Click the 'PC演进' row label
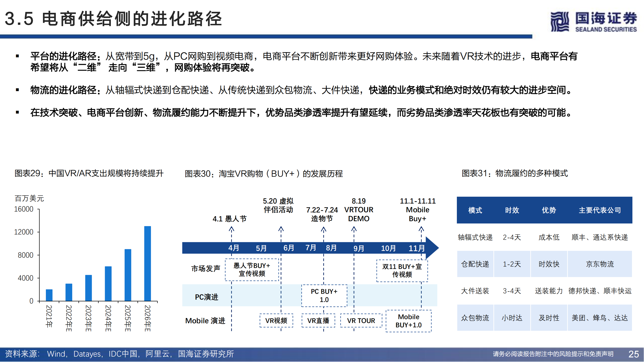The image size is (644, 362). point(206,297)
